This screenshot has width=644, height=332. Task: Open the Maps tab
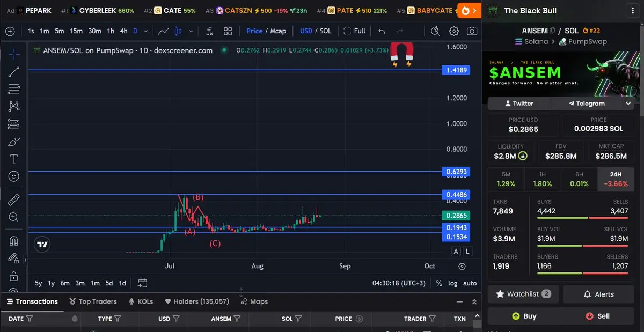coord(254,301)
